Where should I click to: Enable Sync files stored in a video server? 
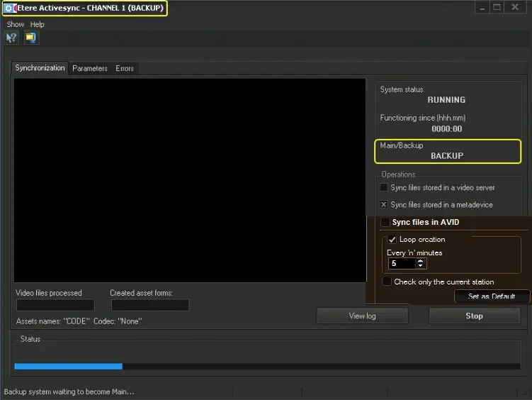pos(384,188)
